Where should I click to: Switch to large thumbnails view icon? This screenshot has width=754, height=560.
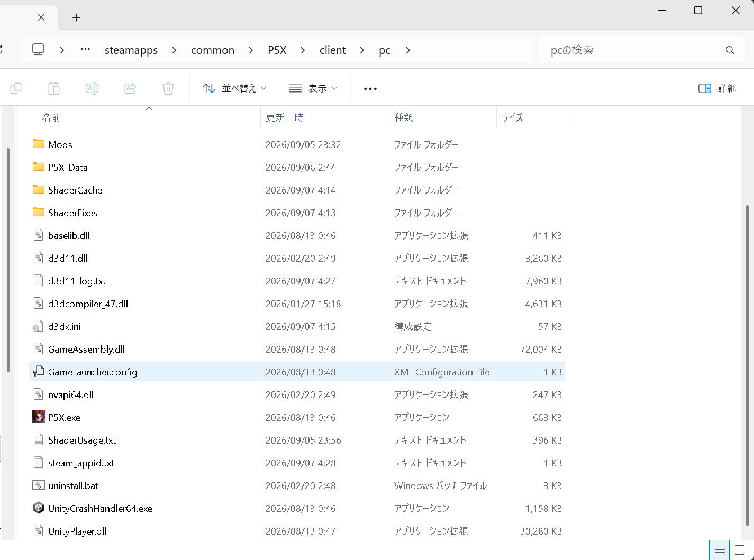(740, 550)
